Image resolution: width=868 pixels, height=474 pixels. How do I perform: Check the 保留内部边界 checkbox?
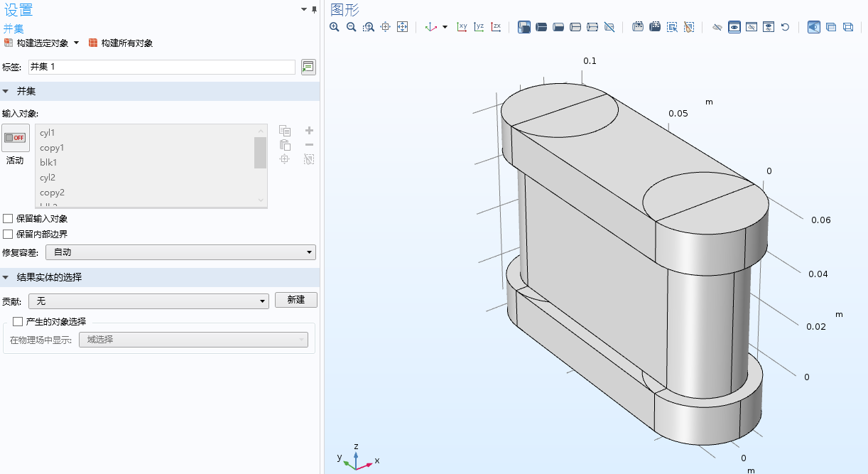pyautogui.click(x=8, y=234)
